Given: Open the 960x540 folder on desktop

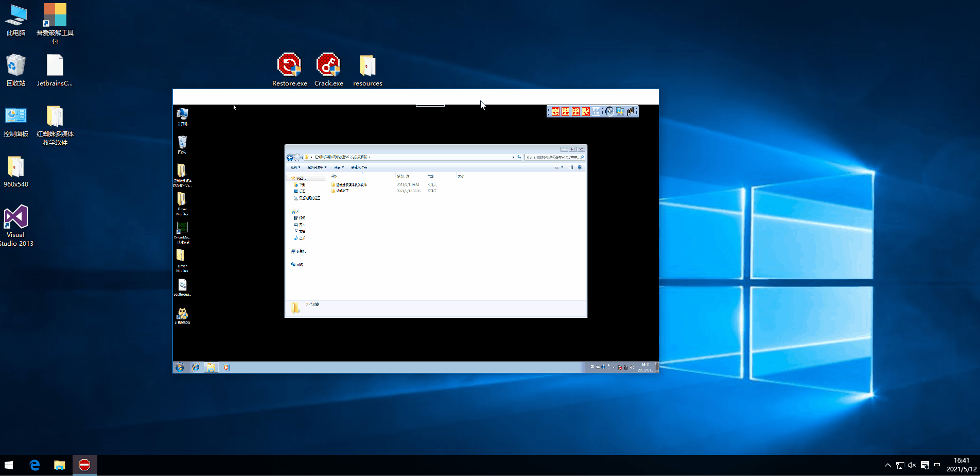Looking at the screenshot, I should [x=16, y=167].
